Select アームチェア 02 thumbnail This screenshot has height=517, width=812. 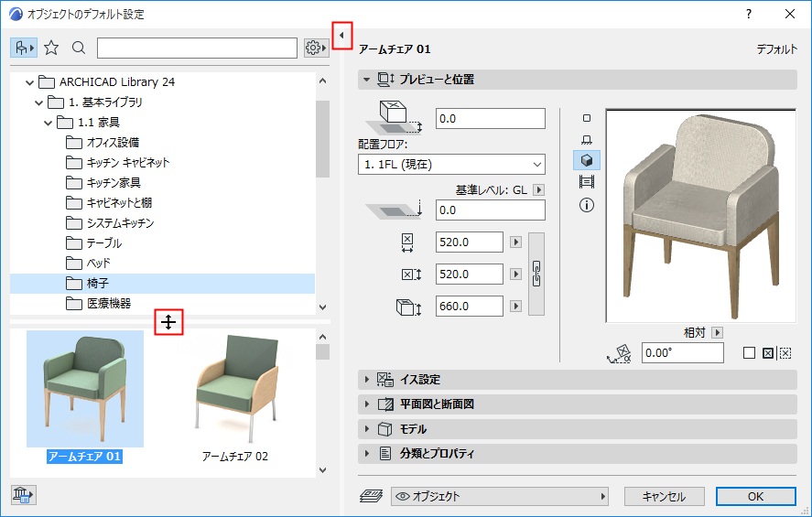235,389
